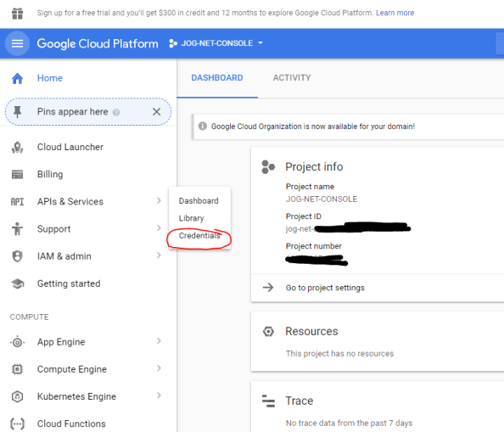
Task: Click the Project number label
Action: (314, 246)
